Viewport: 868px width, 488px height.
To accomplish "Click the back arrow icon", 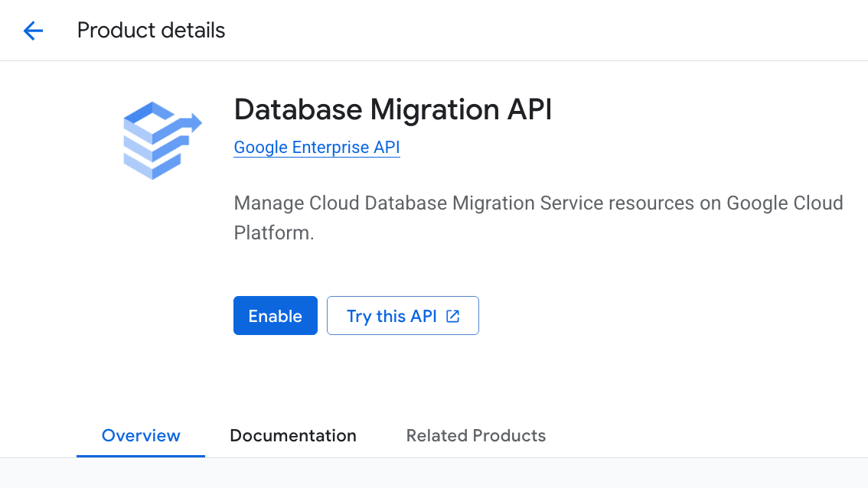I will (x=33, y=31).
